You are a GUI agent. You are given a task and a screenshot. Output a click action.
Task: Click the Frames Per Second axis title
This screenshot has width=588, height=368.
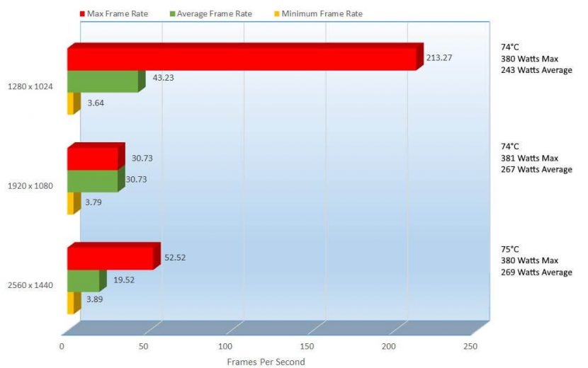coord(266,362)
